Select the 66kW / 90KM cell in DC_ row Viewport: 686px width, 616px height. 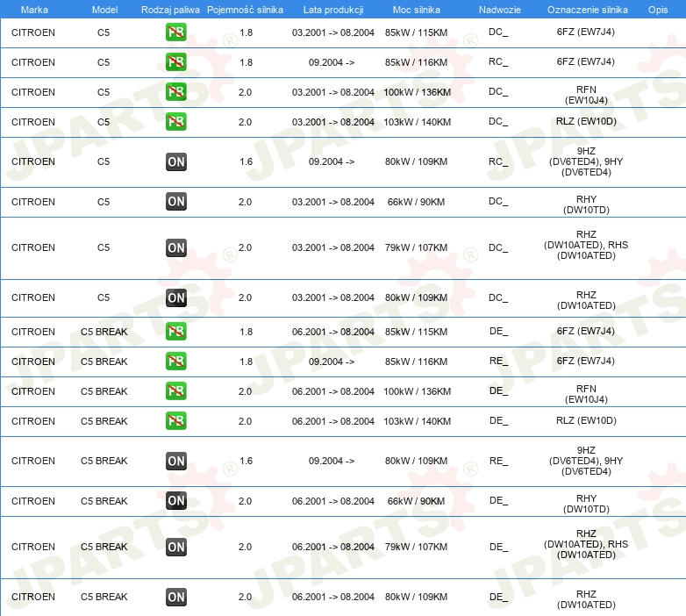(x=416, y=202)
